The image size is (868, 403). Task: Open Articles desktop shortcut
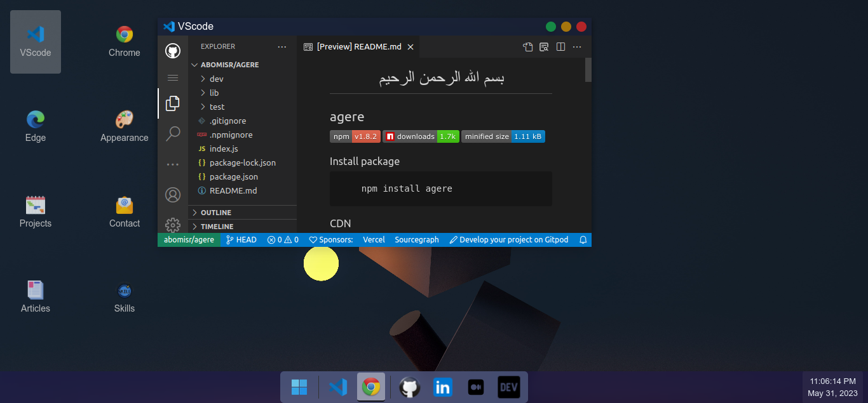coord(36,298)
